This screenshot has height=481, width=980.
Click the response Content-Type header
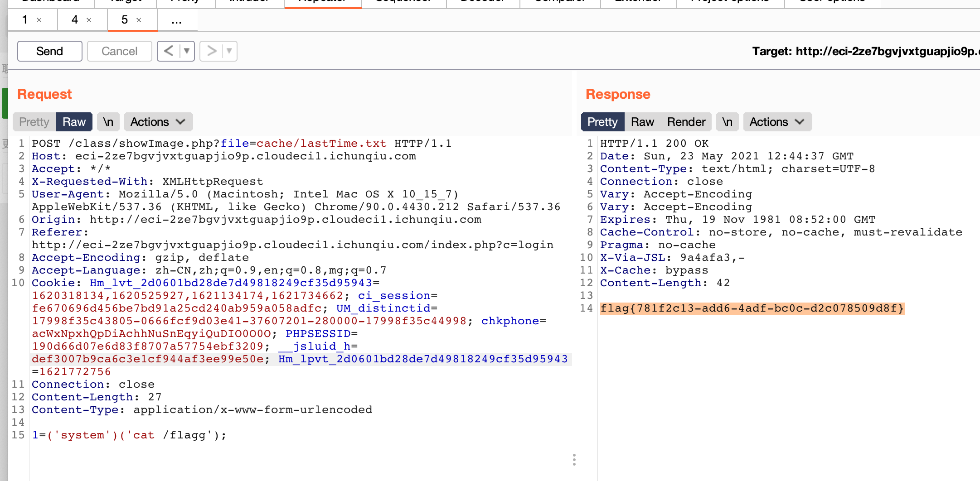coord(737,169)
